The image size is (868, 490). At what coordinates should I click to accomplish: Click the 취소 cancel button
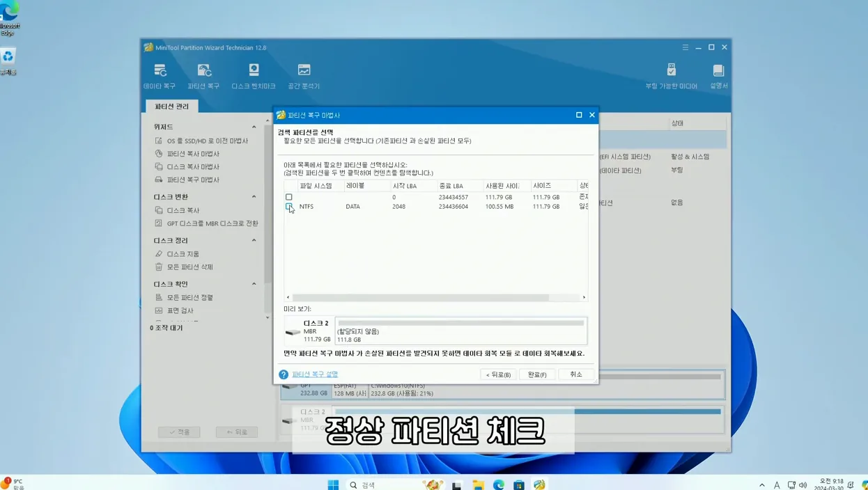point(576,374)
